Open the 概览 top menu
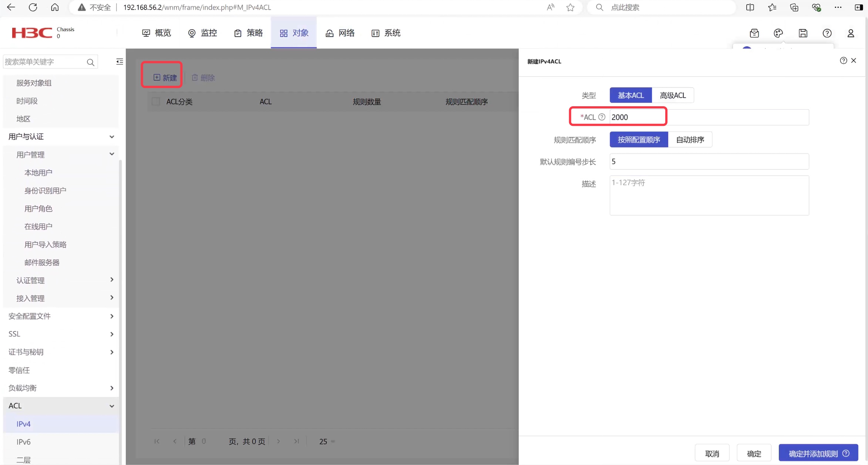 point(157,33)
